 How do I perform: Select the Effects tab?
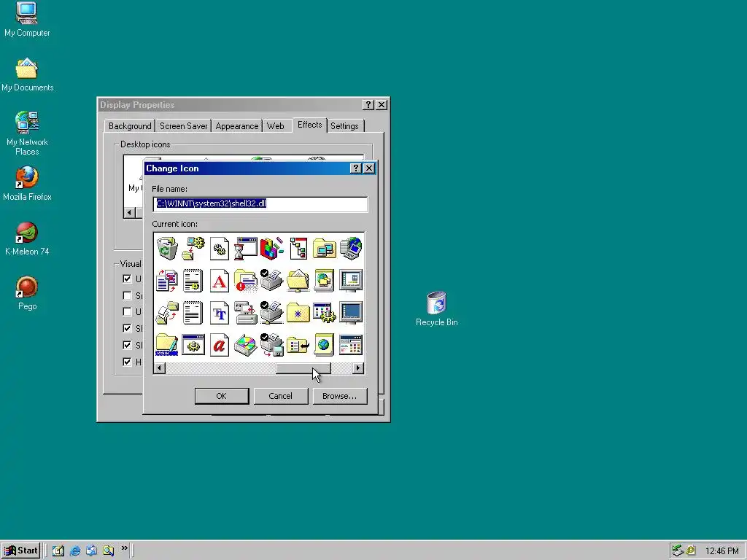pyautogui.click(x=309, y=125)
